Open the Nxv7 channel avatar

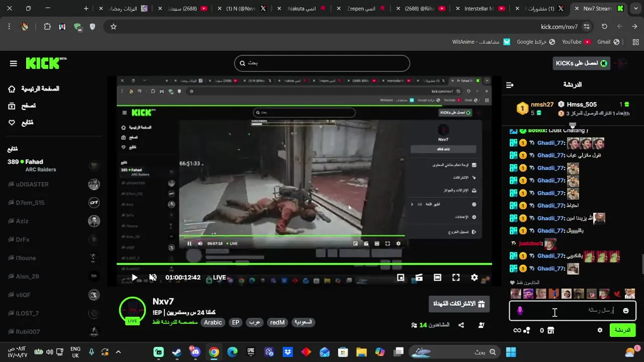pos(132,310)
